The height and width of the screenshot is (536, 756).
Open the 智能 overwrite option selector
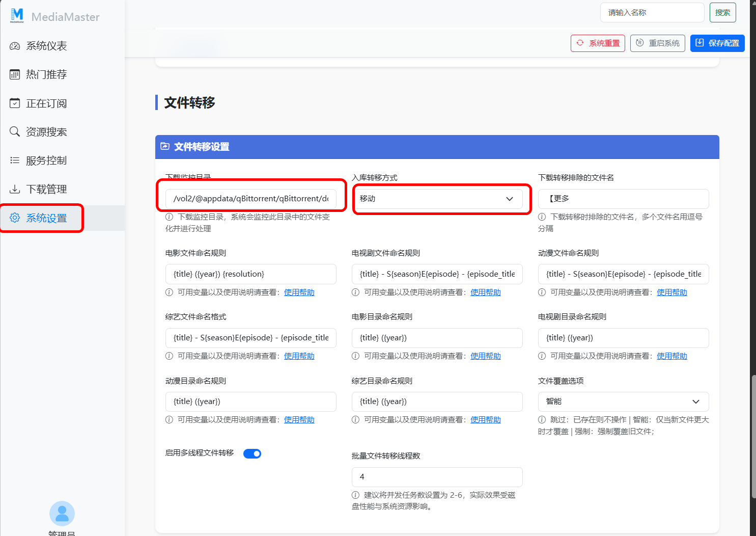point(623,401)
